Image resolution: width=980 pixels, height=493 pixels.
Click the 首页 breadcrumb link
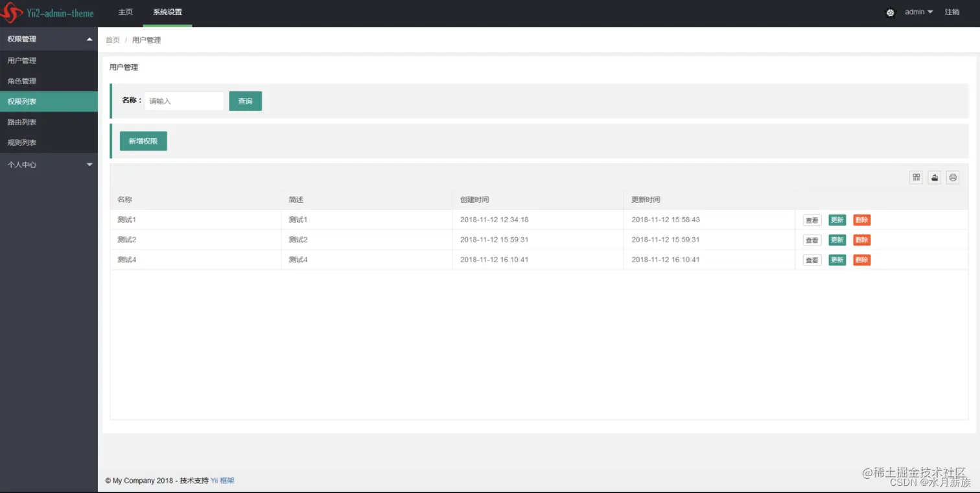[x=113, y=40]
